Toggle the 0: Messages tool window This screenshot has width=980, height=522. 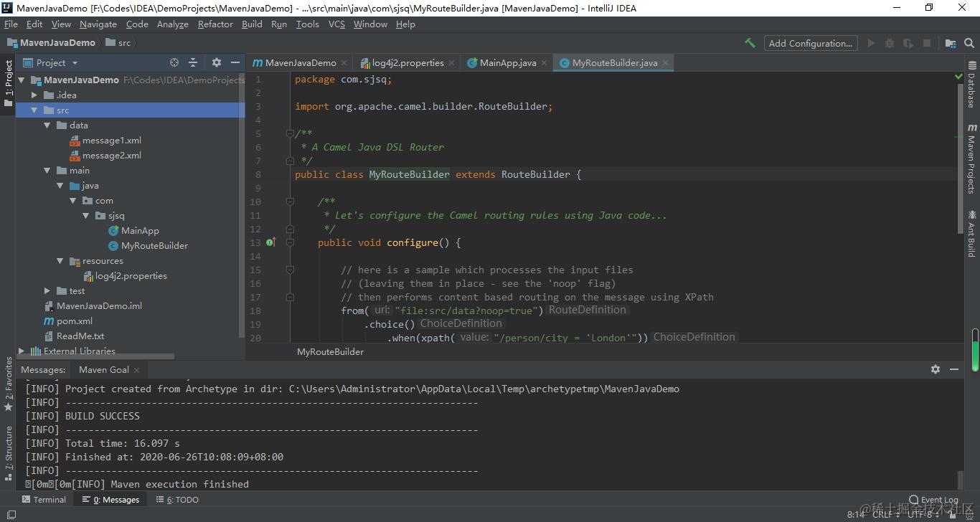click(110, 500)
